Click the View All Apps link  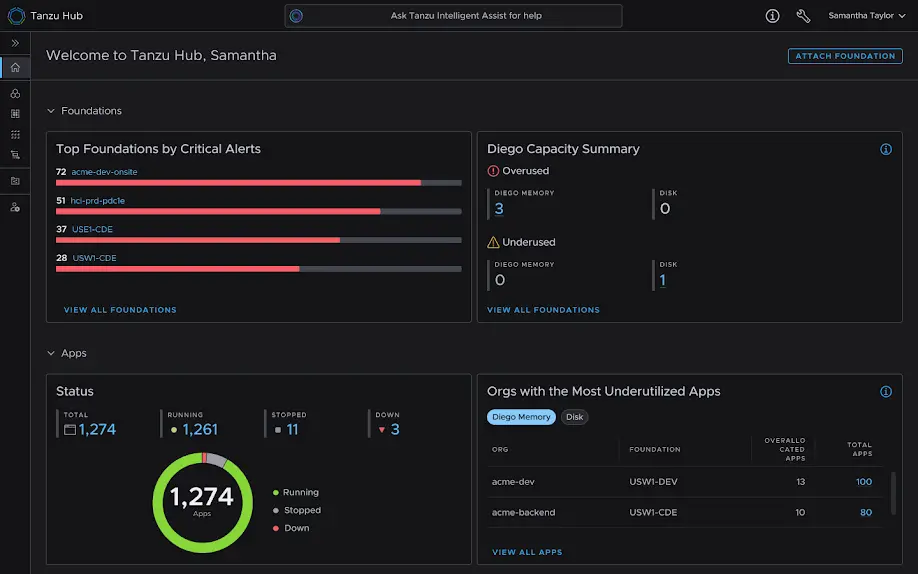click(x=527, y=552)
